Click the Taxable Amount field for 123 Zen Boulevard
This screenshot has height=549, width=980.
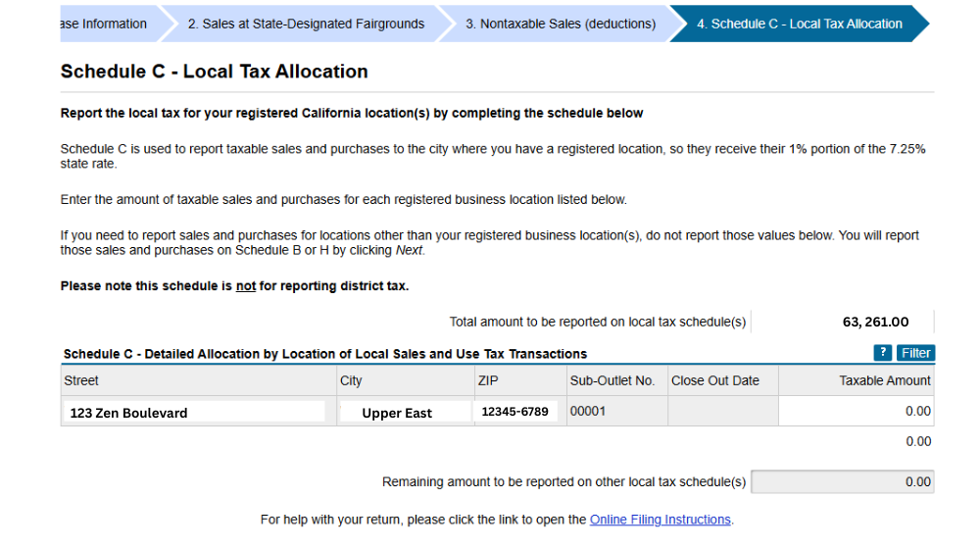(x=856, y=412)
